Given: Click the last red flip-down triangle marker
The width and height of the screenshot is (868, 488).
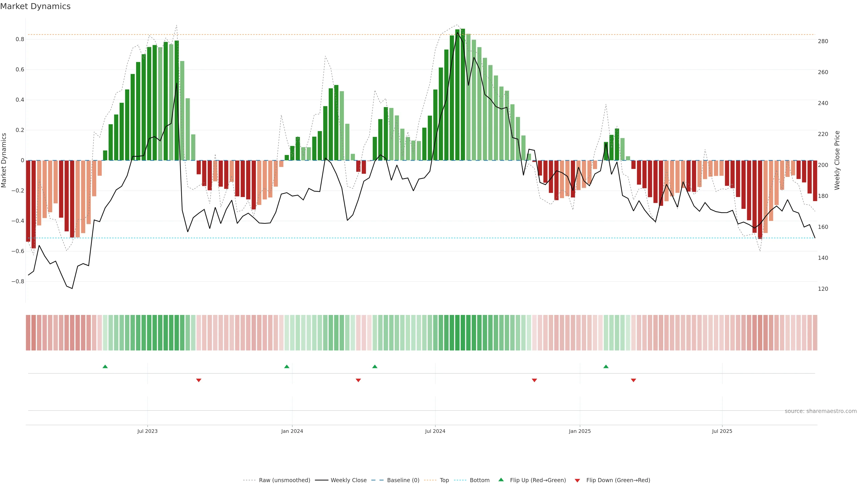Looking at the screenshot, I should coord(633,380).
